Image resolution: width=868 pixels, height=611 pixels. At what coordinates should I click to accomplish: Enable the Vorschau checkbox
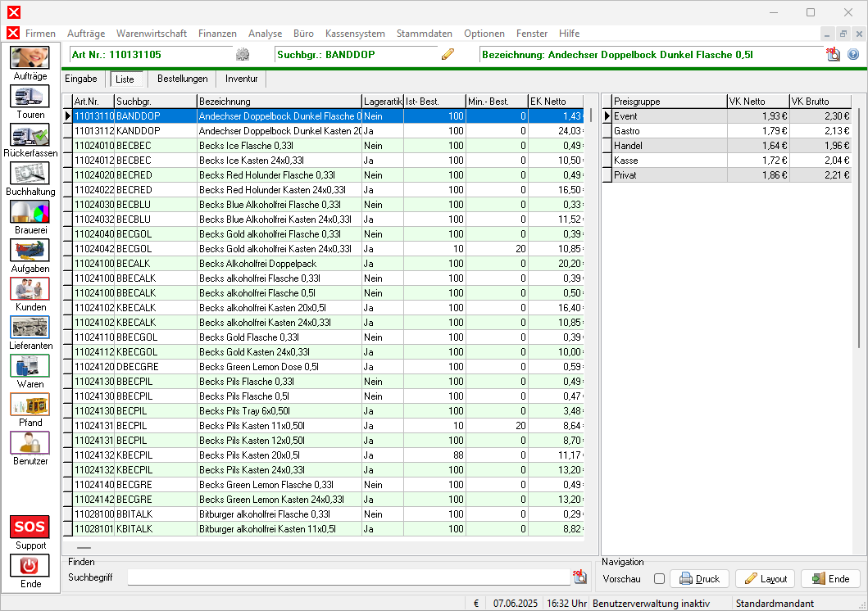click(x=659, y=579)
